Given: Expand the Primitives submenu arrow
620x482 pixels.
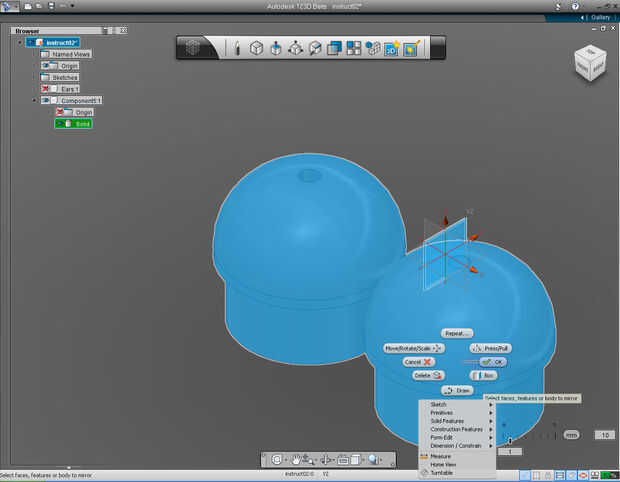Looking at the screenshot, I should click(x=491, y=413).
